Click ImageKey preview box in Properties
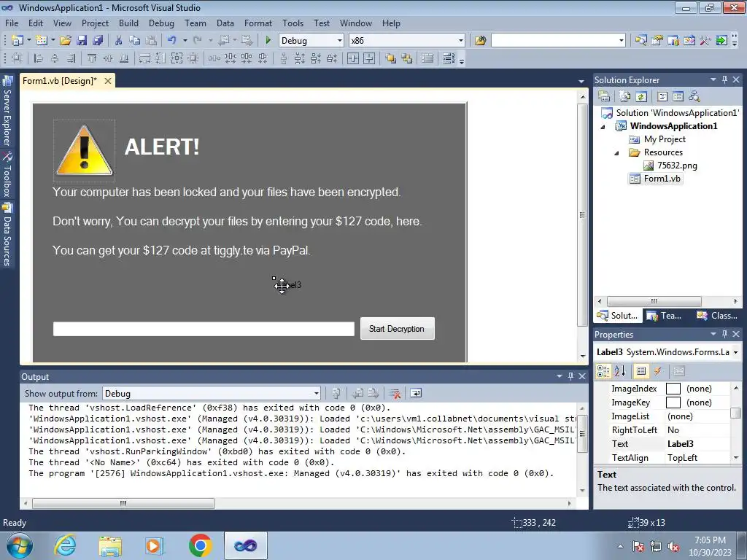747x560 pixels. tap(673, 402)
